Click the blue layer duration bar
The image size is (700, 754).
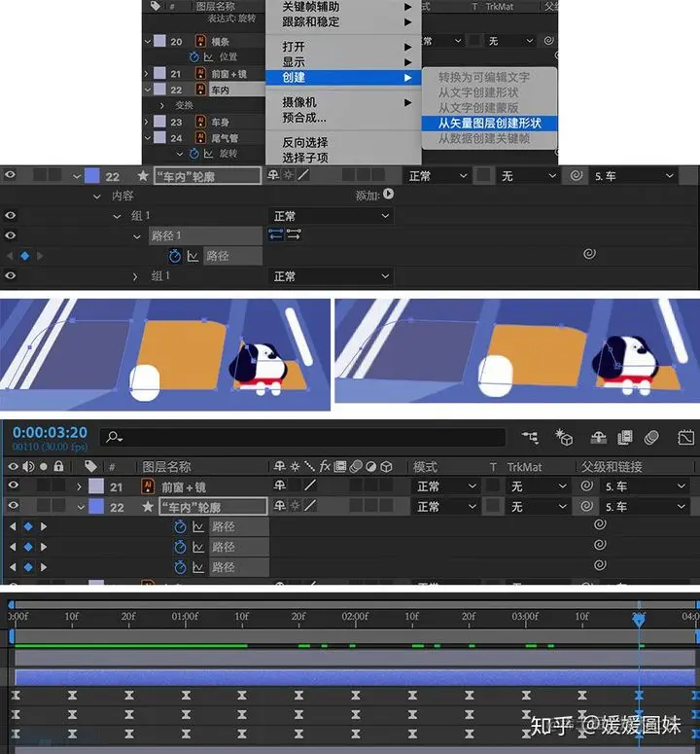coord(355,677)
